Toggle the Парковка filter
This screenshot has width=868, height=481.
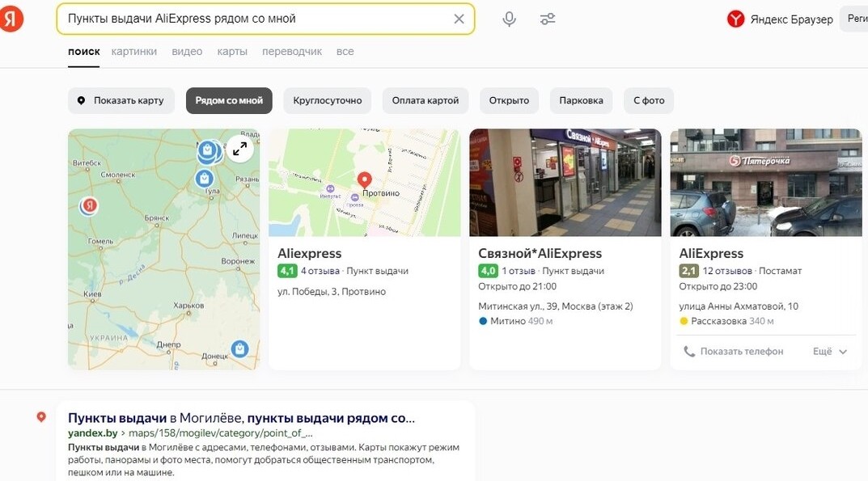pyautogui.click(x=582, y=101)
